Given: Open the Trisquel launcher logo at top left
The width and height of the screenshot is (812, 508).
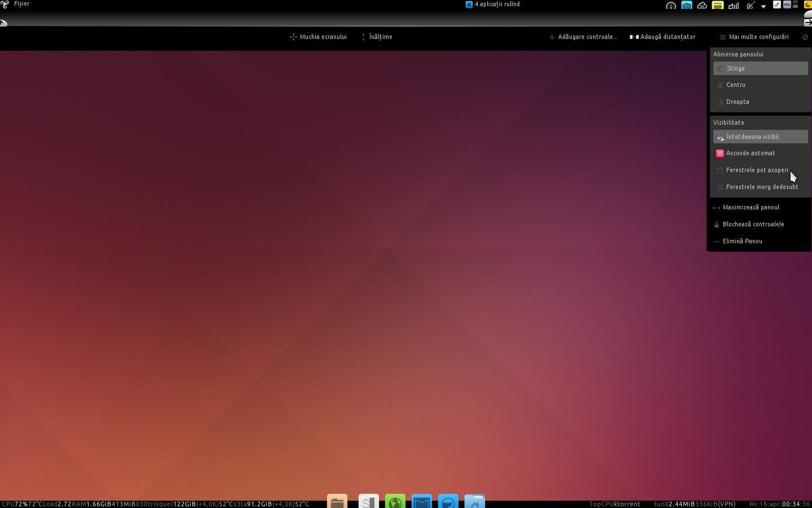Looking at the screenshot, I should coord(5,4).
